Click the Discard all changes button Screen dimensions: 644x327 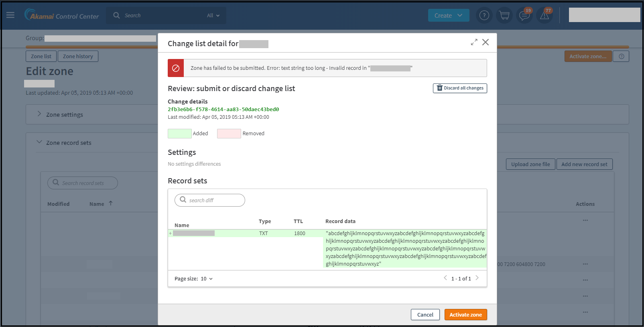(x=460, y=88)
